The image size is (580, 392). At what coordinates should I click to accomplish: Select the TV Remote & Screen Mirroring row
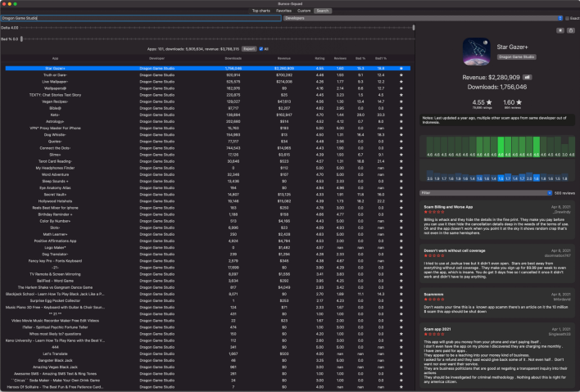pyautogui.click(x=207, y=274)
